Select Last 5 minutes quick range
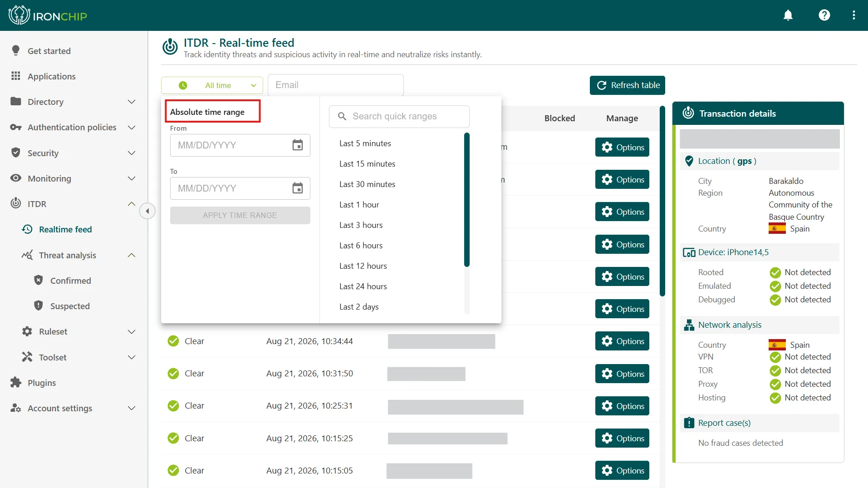The height and width of the screenshot is (488, 868). pos(365,143)
